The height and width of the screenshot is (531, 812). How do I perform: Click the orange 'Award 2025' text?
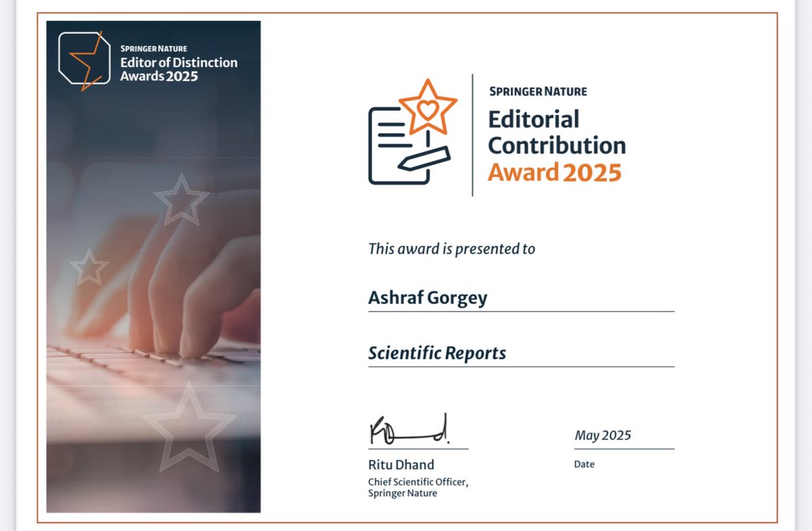[x=554, y=172]
